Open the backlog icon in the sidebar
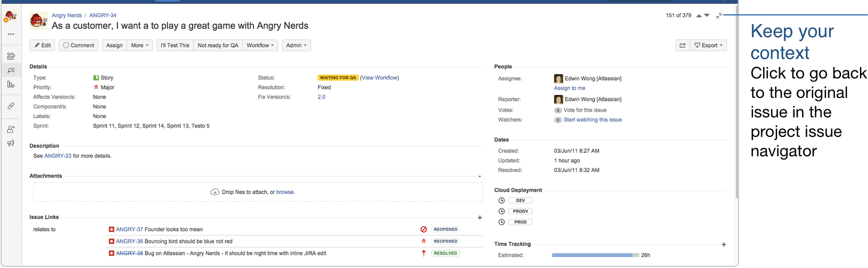868x268 pixels. coord(11,56)
